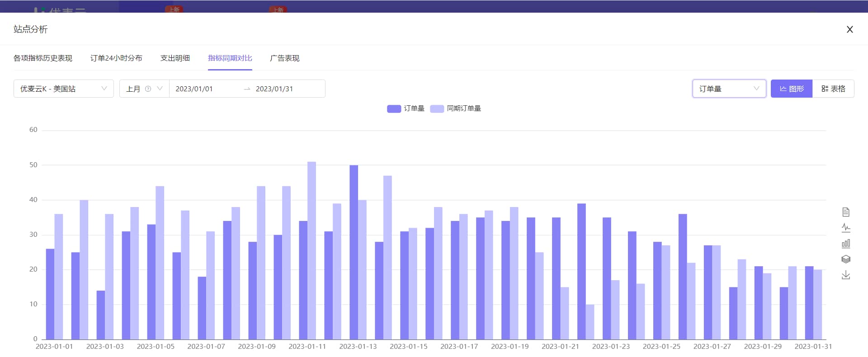Select the 指标同期对比 tab
The height and width of the screenshot is (357, 868).
(230, 58)
